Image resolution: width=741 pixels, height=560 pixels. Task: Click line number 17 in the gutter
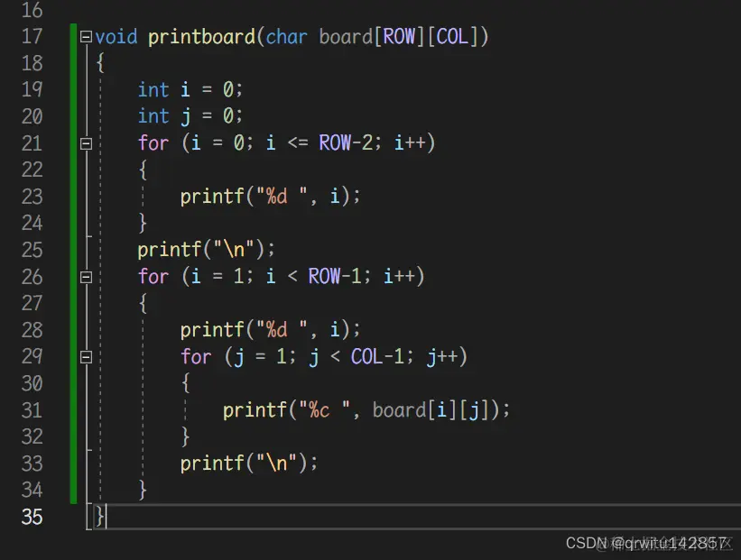32,37
